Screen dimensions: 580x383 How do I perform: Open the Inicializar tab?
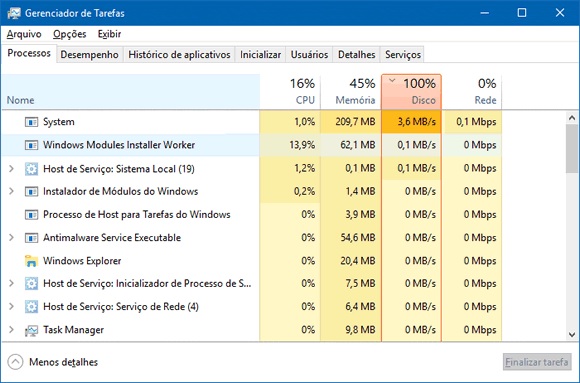[260, 55]
